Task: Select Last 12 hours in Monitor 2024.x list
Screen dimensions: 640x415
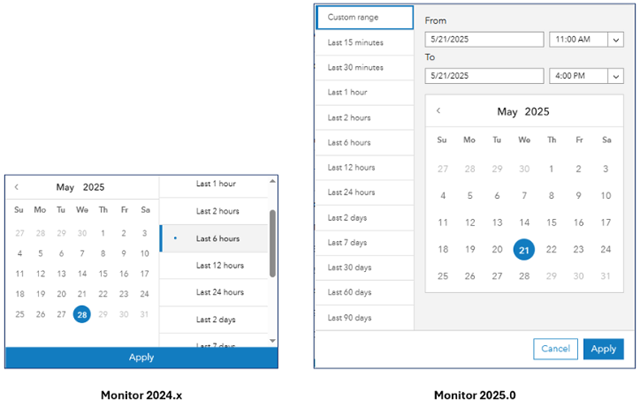Action: pos(213,266)
